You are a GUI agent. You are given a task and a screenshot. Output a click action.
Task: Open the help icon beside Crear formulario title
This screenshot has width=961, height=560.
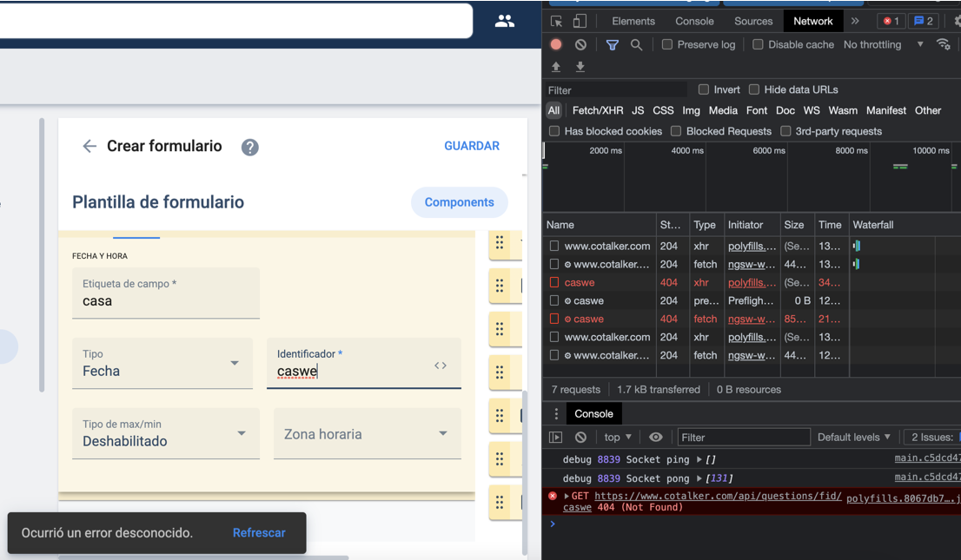(249, 146)
